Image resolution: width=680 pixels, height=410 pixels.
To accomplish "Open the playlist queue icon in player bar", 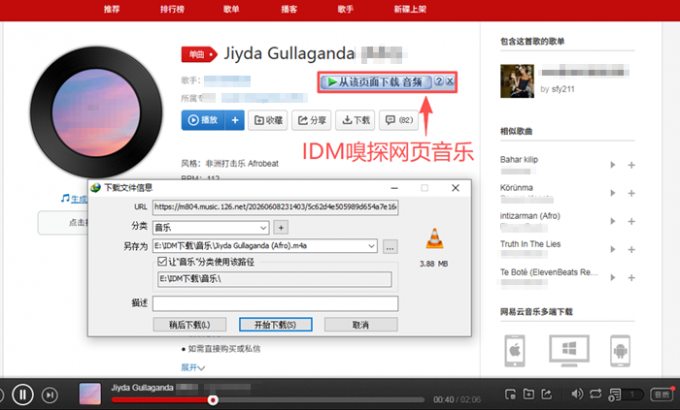I will 615,394.
